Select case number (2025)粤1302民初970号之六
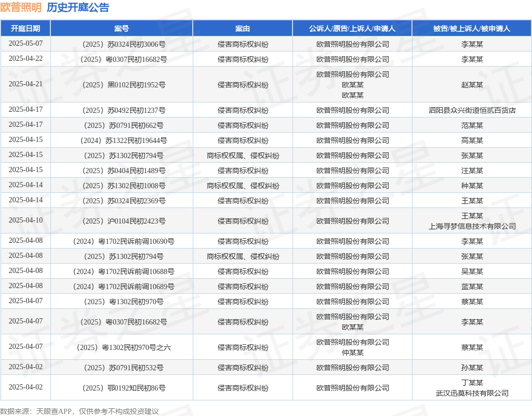The image size is (532, 416). [124, 347]
